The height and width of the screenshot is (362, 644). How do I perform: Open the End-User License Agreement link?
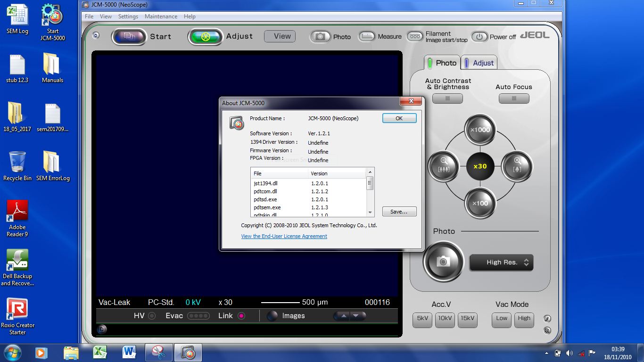[x=284, y=236]
